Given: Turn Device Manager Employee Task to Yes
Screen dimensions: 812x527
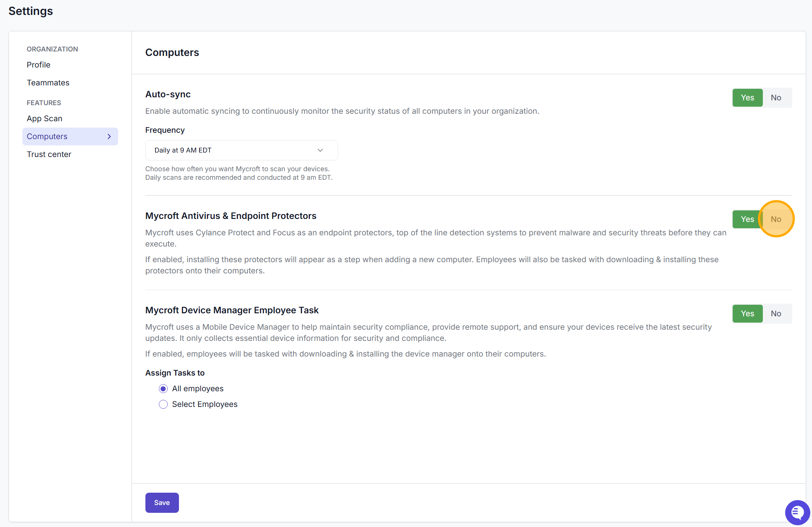Looking at the screenshot, I should 747,314.
